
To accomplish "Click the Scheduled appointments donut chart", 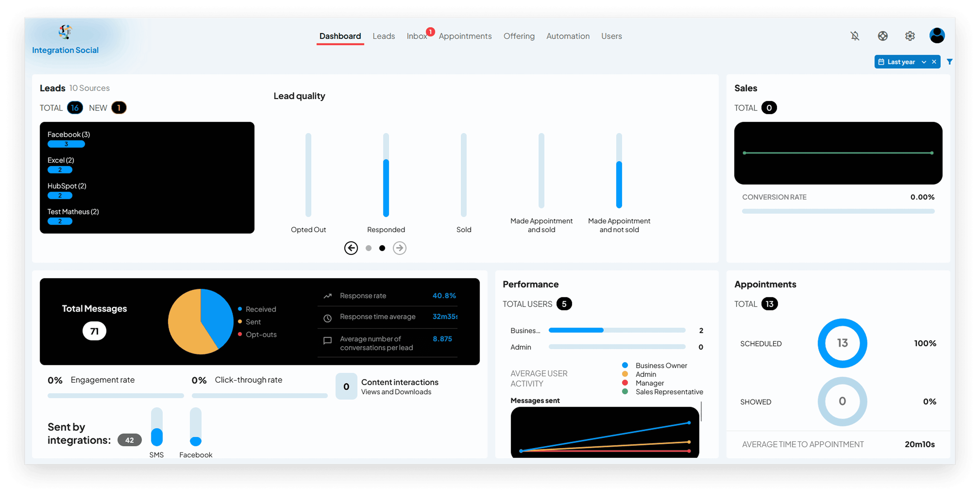I will pyautogui.click(x=842, y=343).
